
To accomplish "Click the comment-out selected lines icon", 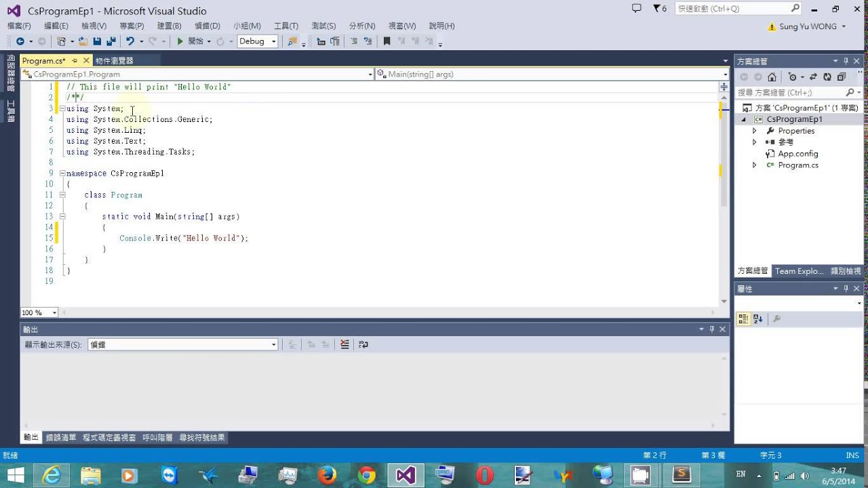I will point(353,41).
